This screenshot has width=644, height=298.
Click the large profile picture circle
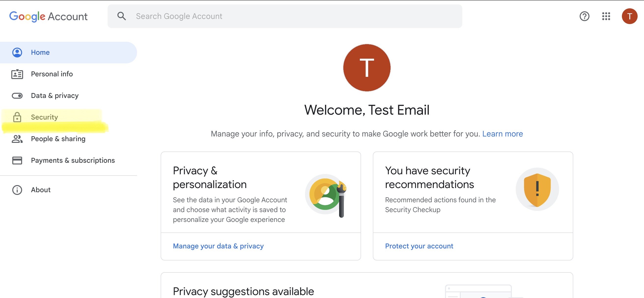(366, 68)
